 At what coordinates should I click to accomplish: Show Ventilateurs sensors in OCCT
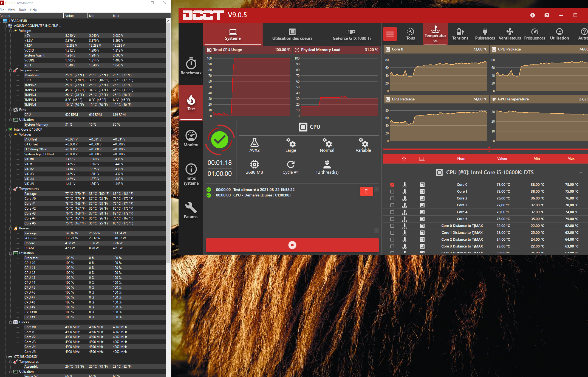(x=510, y=34)
